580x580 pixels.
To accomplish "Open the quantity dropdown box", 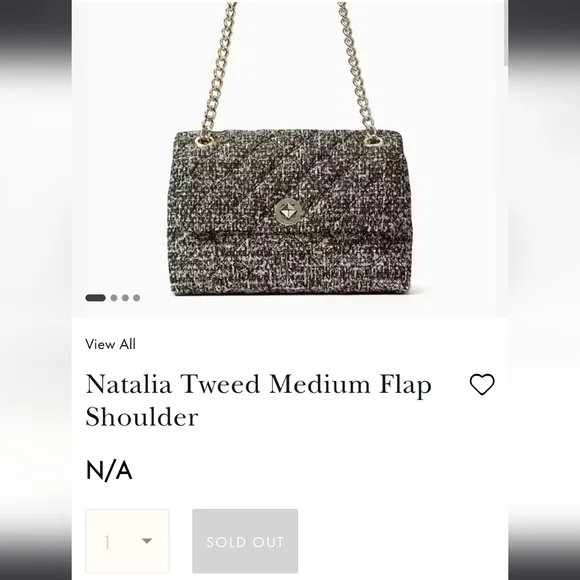I will click(127, 541).
